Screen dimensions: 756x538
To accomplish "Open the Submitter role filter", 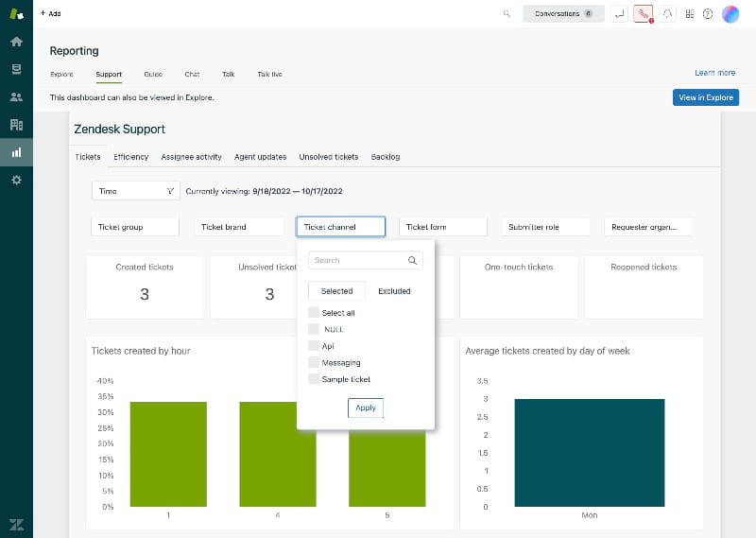I will (545, 227).
